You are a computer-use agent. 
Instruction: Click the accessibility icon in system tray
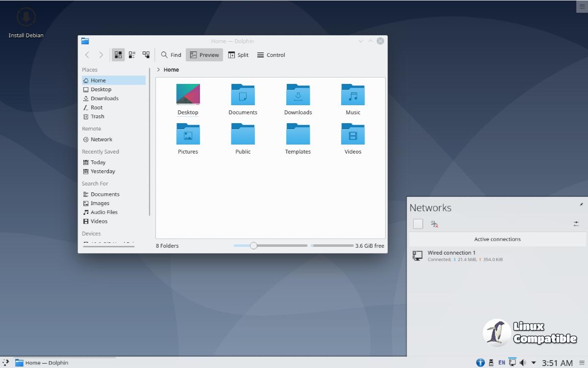coord(480,363)
